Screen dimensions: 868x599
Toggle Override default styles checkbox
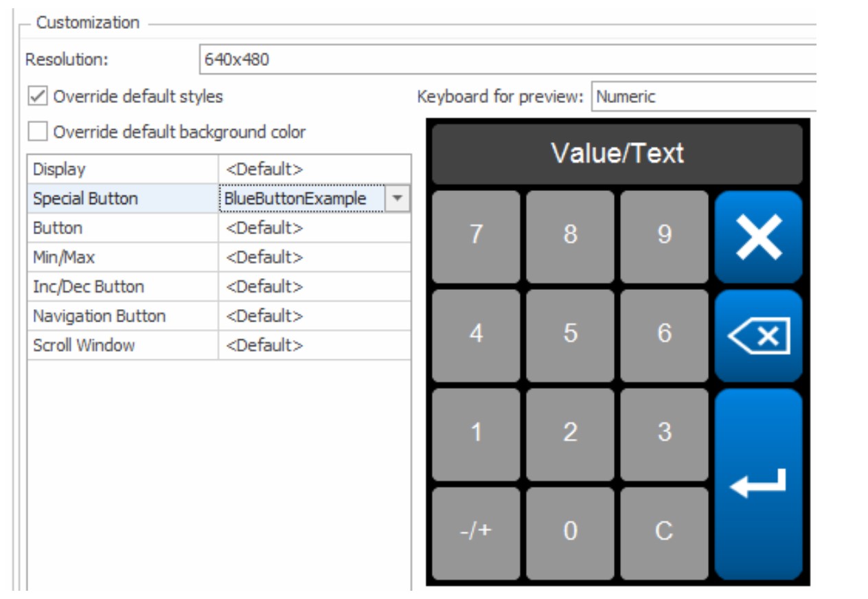click(x=38, y=96)
